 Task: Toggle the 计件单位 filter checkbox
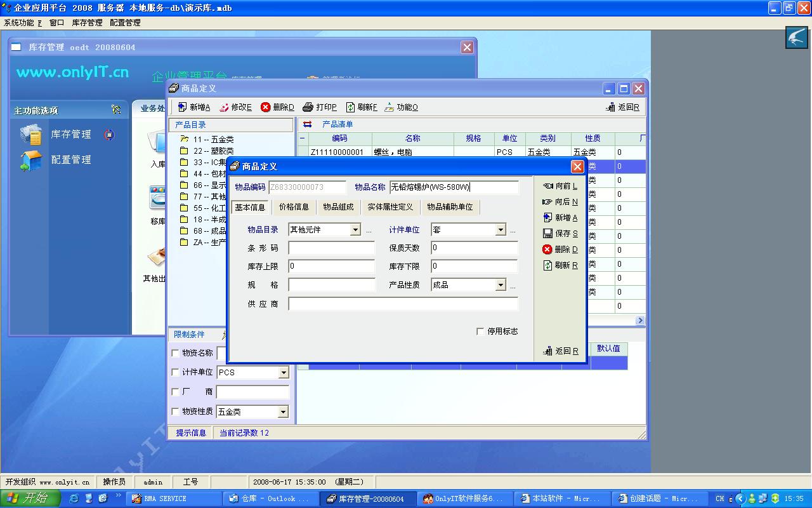(x=176, y=373)
